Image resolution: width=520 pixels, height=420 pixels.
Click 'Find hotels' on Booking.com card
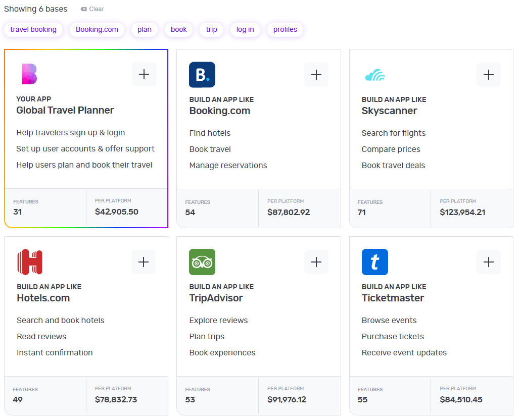[210, 133]
